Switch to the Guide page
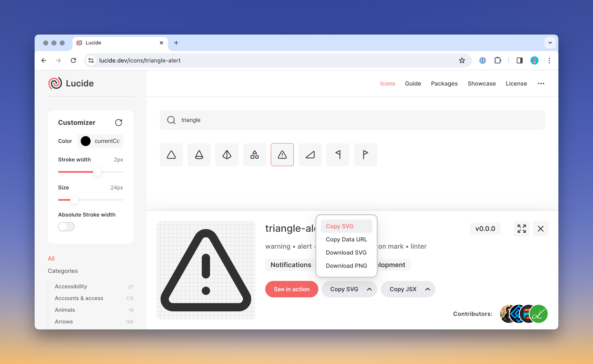The width and height of the screenshot is (593, 364). pyautogui.click(x=413, y=83)
